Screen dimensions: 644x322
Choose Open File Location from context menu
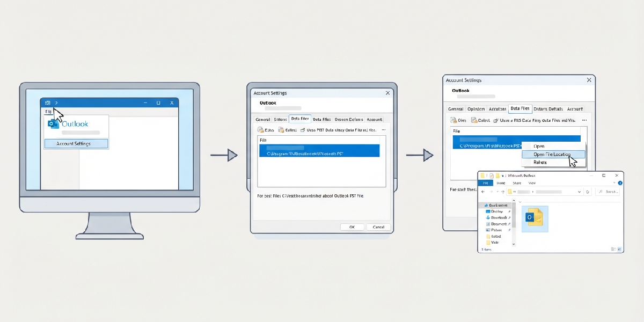[x=553, y=155]
